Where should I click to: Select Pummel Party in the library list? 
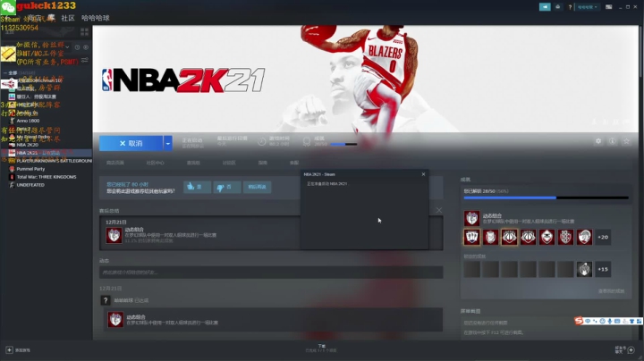[x=30, y=169]
